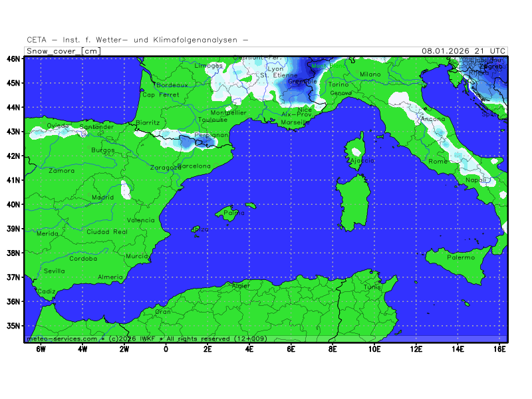Viewport: 532px width, 399px height.
Task: Click the Madrid city label
Action: coord(102,198)
